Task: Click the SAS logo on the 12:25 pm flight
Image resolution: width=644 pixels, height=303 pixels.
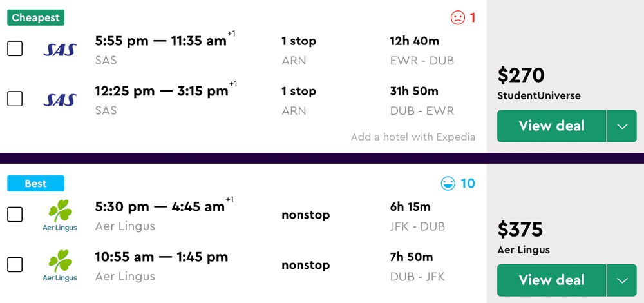Action: [59, 100]
